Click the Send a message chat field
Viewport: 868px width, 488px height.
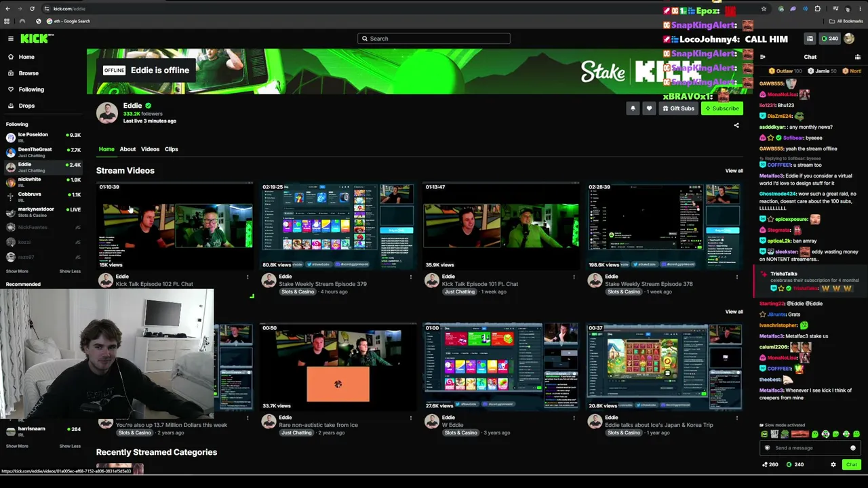810,448
